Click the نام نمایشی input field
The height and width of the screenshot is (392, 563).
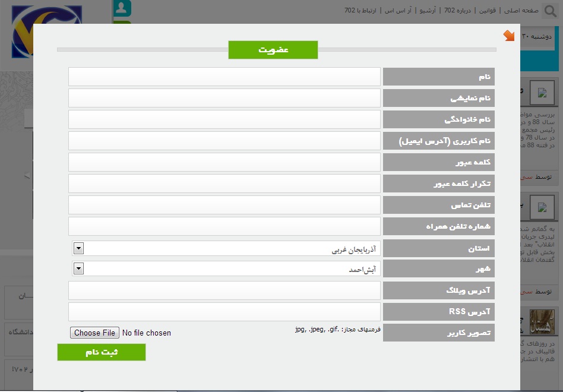(224, 98)
